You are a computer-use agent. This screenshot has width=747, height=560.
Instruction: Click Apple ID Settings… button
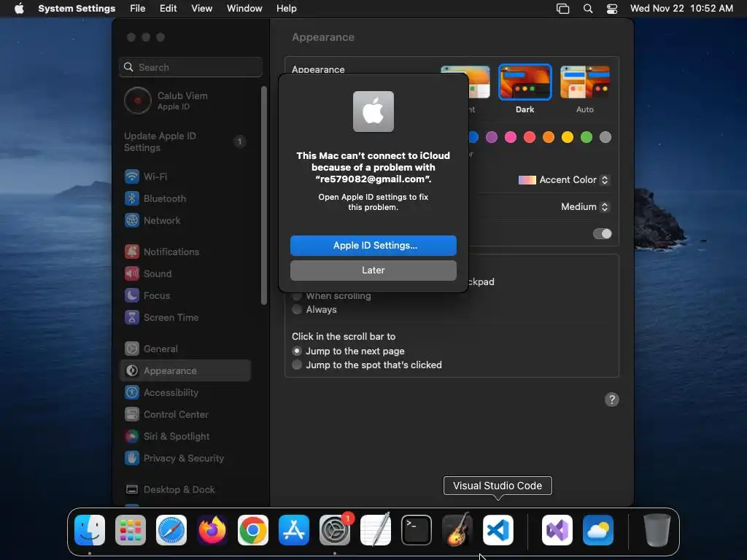click(373, 246)
